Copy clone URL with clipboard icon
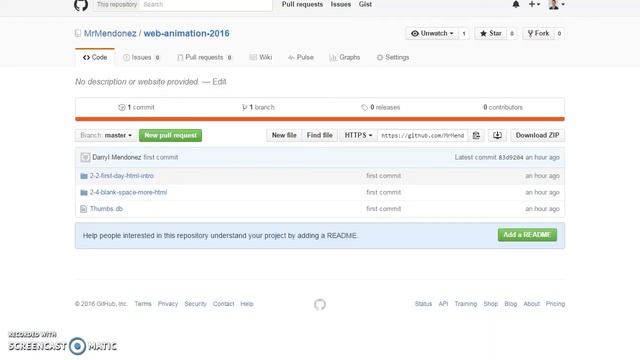640x360 pixels. coord(476,136)
